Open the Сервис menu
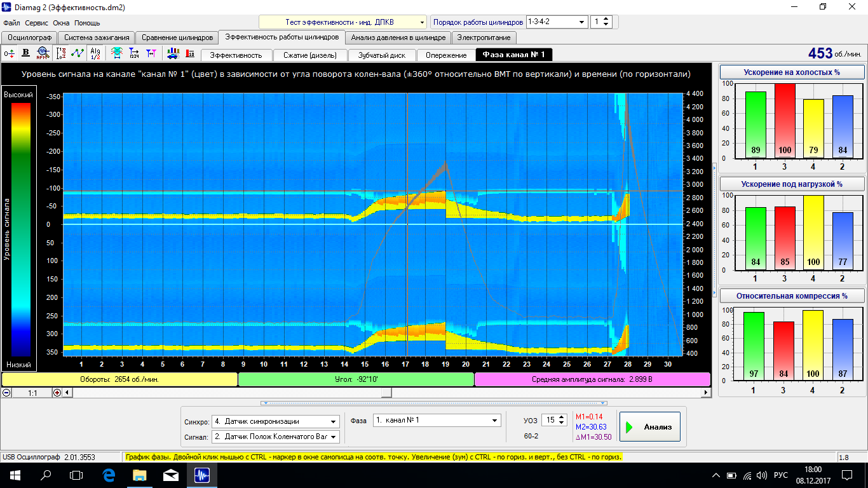 (37, 23)
